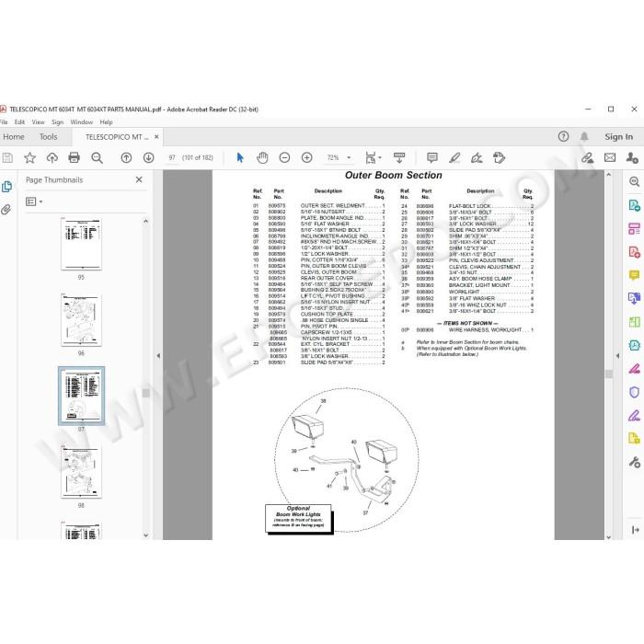
Task: Expand the right pane with bottom arrow icon
Action: (635, 530)
